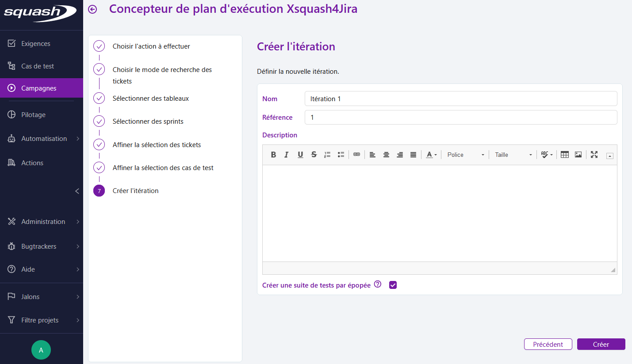The width and height of the screenshot is (632, 364).
Task: Click the Précédent button
Action: [x=548, y=344]
